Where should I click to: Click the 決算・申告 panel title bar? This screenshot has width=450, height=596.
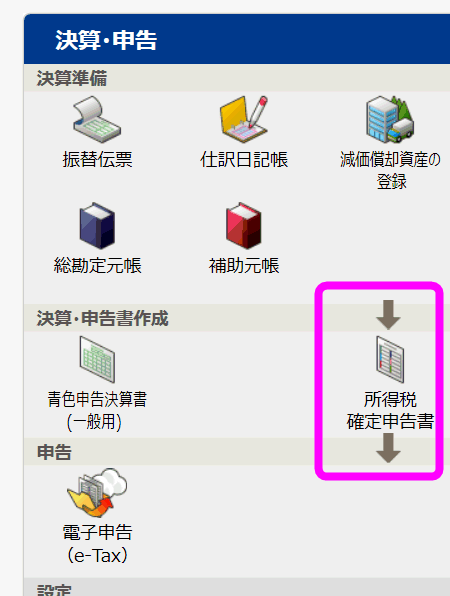(237, 39)
